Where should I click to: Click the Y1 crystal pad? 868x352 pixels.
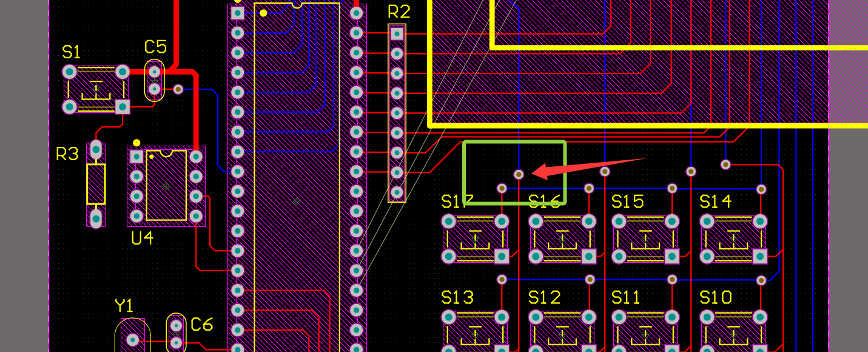pos(132,340)
